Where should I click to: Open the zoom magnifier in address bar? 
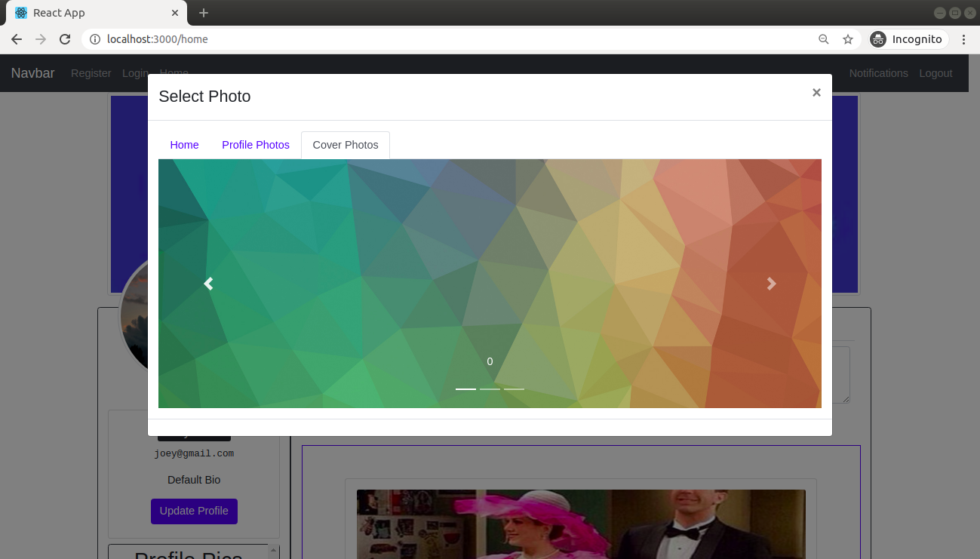click(x=824, y=39)
